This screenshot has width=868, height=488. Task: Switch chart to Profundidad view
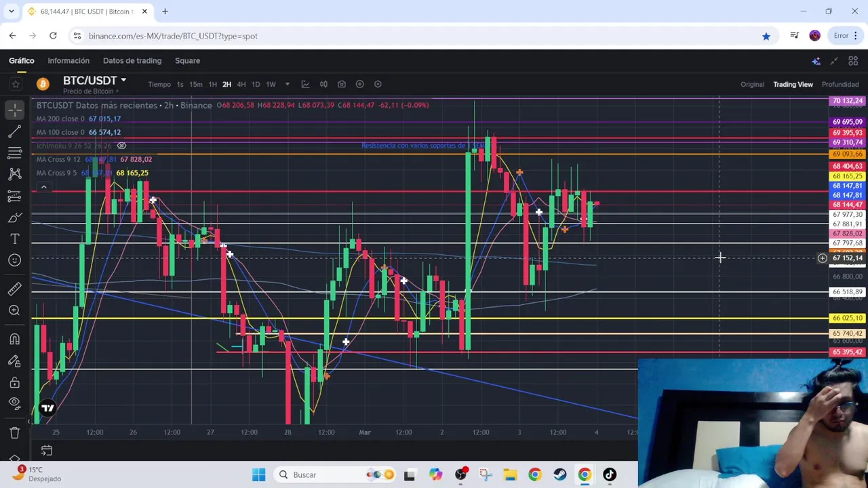tap(840, 85)
